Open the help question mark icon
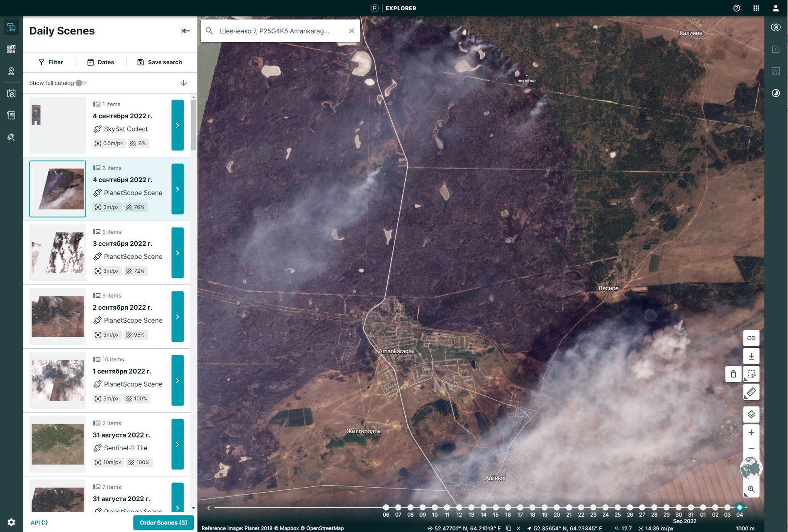 [737, 8]
